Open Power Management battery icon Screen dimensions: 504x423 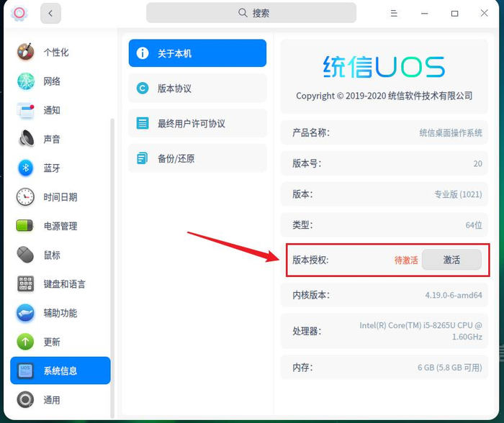24,225
